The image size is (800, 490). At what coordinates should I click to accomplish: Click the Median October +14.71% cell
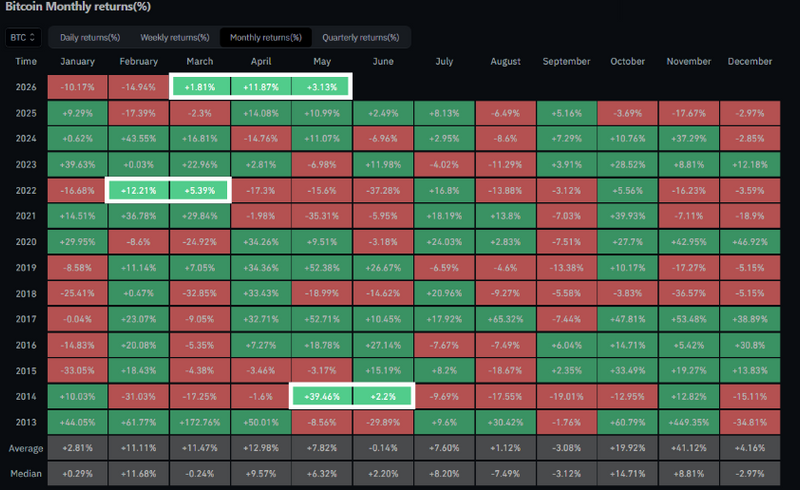tap(628, 473)
